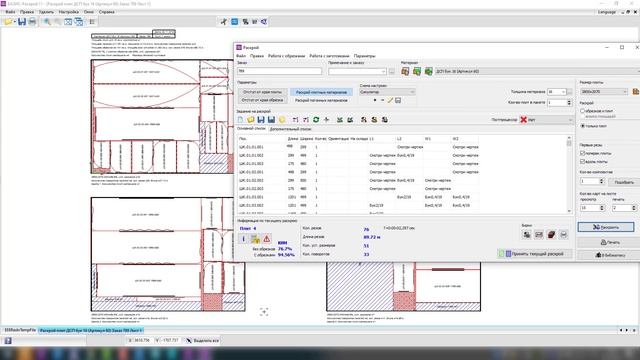Image resolution: width=640 pixels, height=360 pixels.
Task: Yellow icon between info and warning icons
Action: click(255, 239)
